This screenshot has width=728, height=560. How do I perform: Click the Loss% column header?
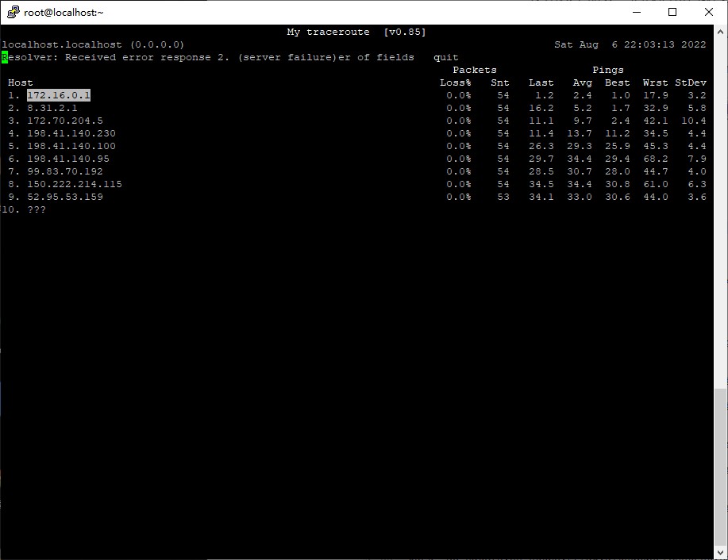pos(456,82)
